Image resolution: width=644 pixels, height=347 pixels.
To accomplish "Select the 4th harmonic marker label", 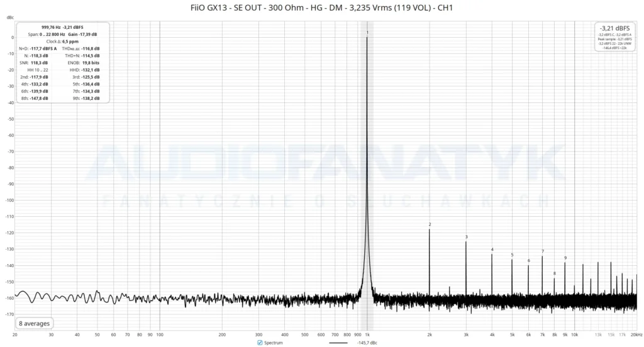I will point(492,250).
